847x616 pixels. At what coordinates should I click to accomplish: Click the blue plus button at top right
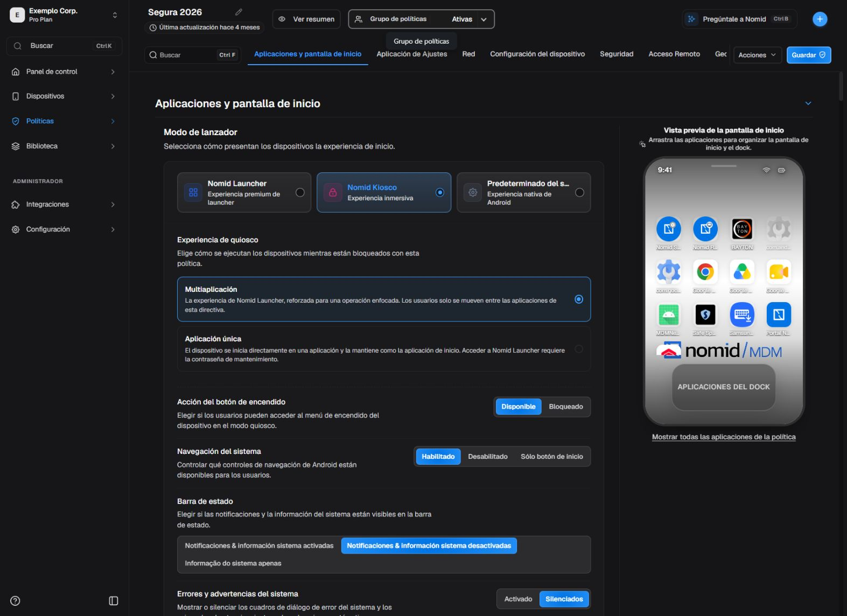tap(820, 19)
